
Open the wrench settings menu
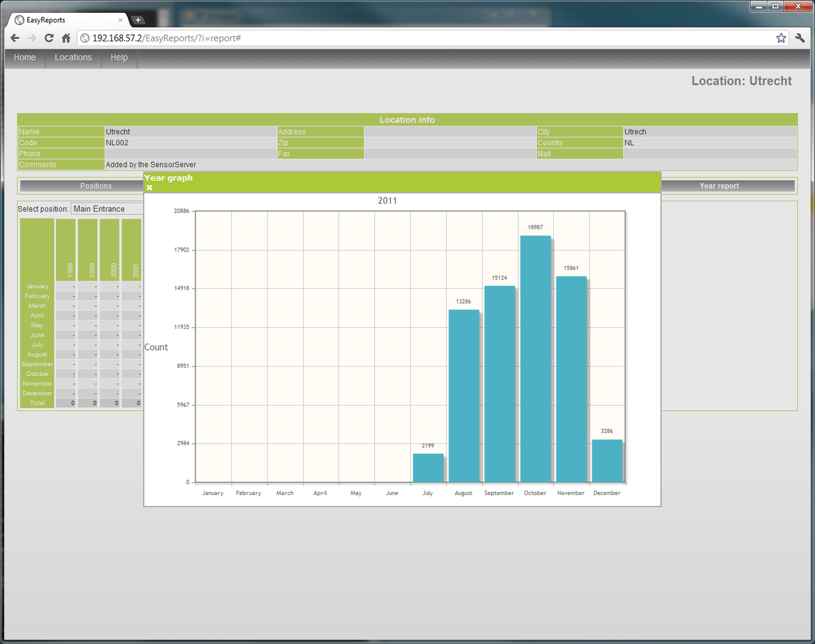800,38
